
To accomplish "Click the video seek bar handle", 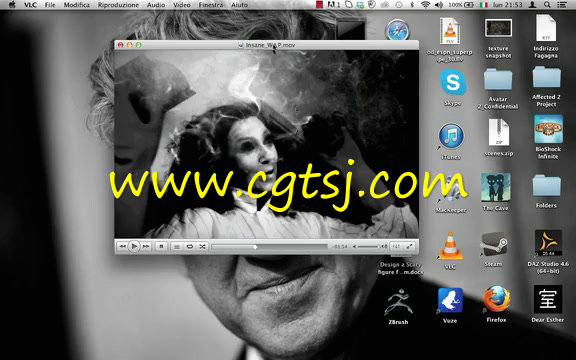I will click(x=255, y=247).
